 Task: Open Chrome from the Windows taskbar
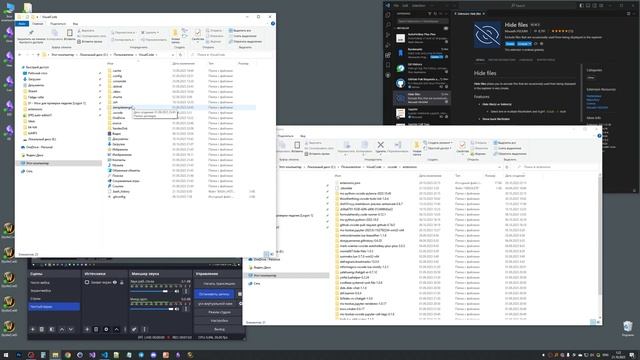tap(68, 355)
